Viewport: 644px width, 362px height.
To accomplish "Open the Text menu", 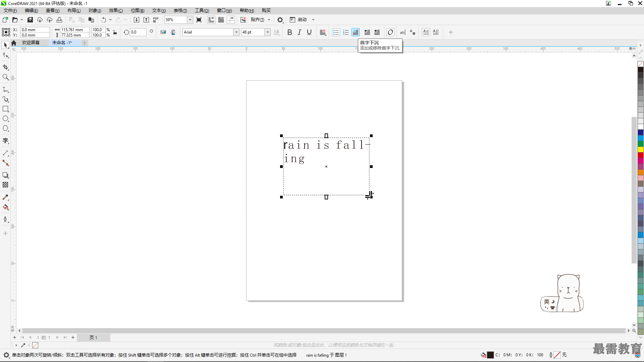I will tap(159, 10).
